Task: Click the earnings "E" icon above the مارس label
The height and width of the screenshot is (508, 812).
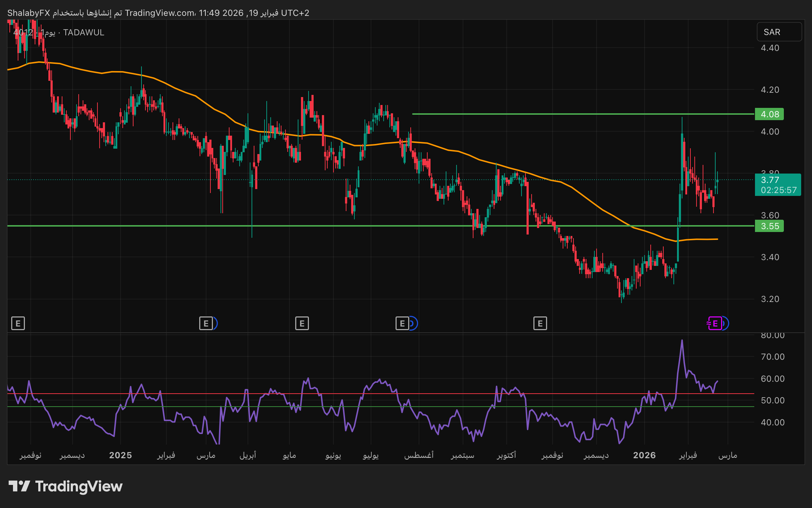Action: [x=206, y=324]
